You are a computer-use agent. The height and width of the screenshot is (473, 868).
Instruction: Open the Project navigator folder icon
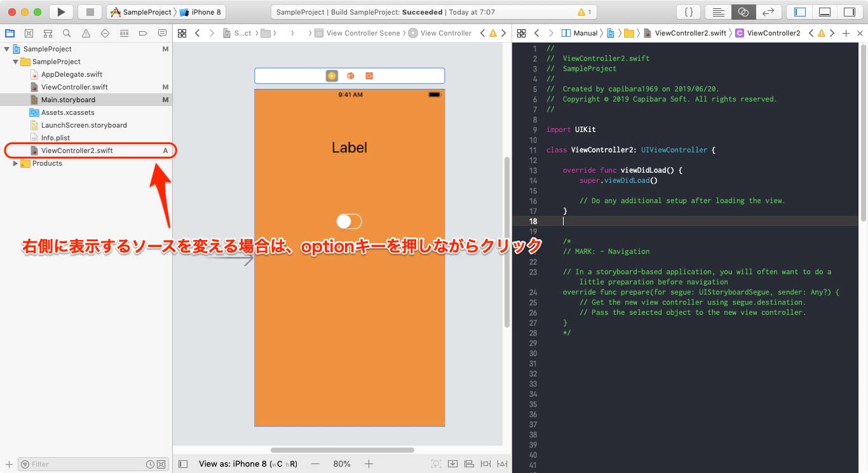10,33
